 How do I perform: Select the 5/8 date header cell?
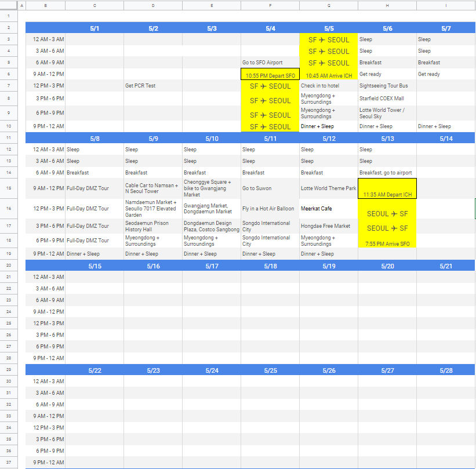pos(95,139)
